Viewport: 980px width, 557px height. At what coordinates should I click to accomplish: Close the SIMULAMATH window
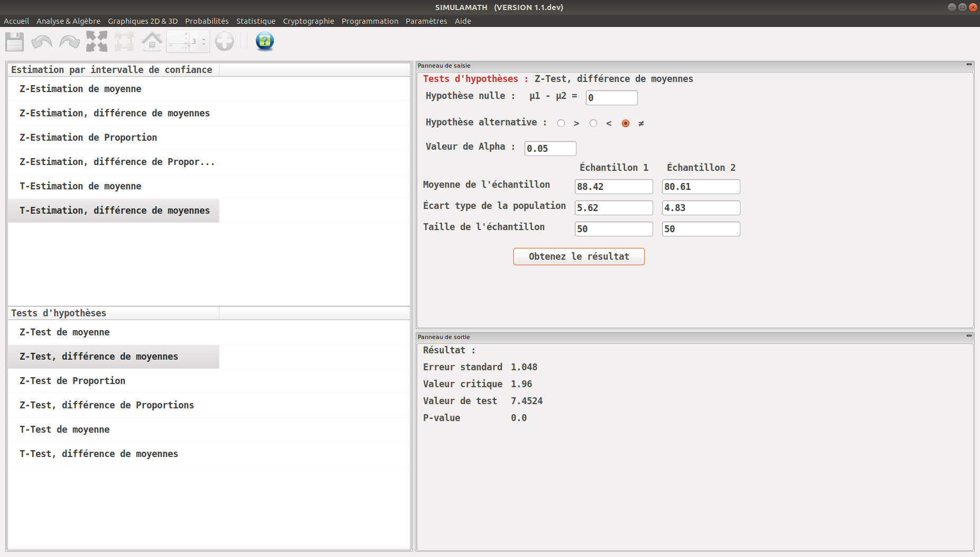(x=973, y=7)
